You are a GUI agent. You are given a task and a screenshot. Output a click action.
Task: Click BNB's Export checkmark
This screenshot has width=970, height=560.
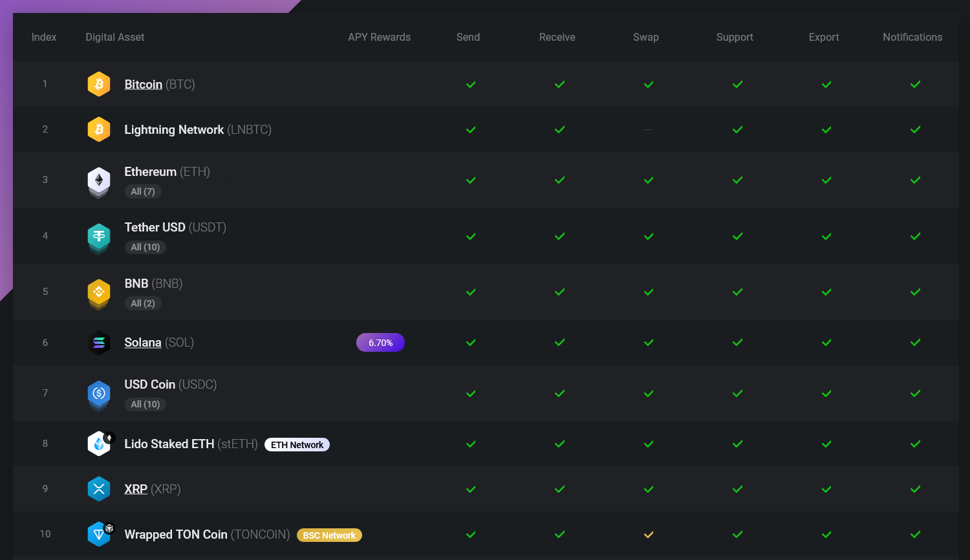(x=826, y=292)
